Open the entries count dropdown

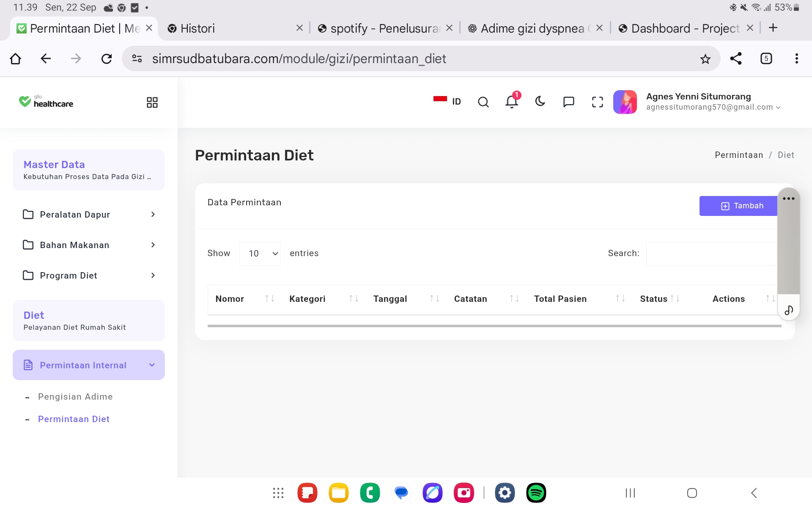click(260, 254)
